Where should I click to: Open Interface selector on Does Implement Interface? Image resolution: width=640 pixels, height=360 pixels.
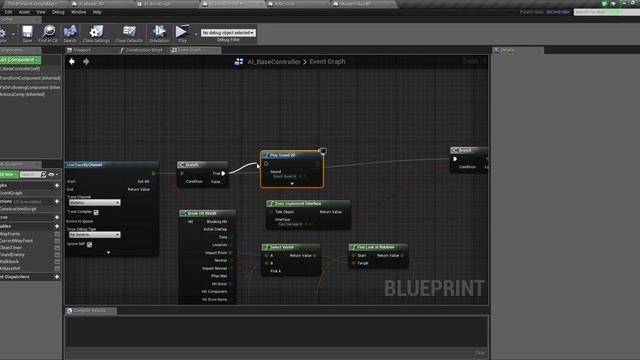(290, 224)
